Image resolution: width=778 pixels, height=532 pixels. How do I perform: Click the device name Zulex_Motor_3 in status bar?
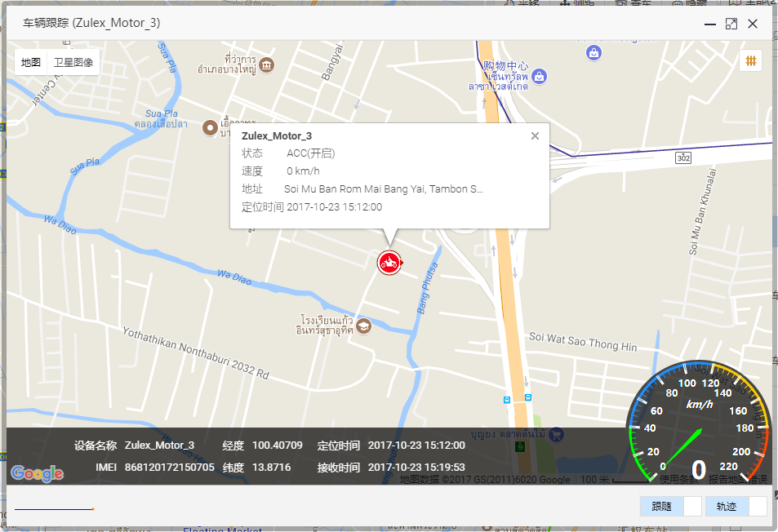[159, 446]
